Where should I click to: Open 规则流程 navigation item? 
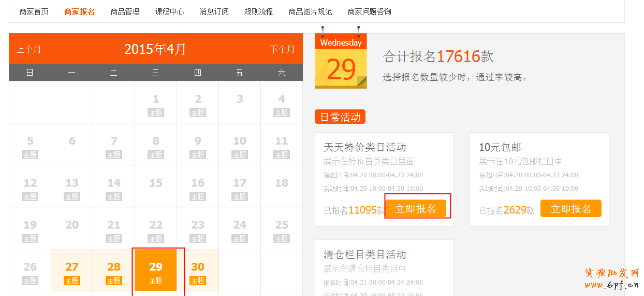pos(258,11)
